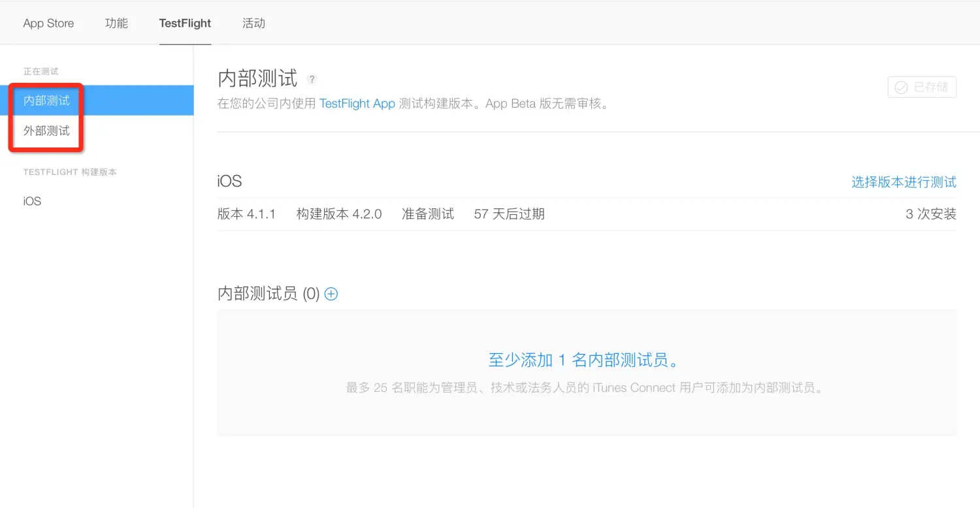Click 选择版本进行测试 link
980x508 pixels.
(x=904, y=182)
